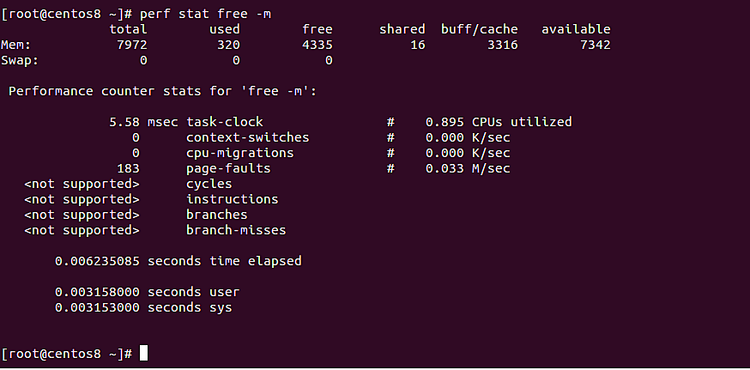This screenshot has height=370, width=750.
Task: Click the 'task-clock' counter name
Action: (x=225, y=122)
